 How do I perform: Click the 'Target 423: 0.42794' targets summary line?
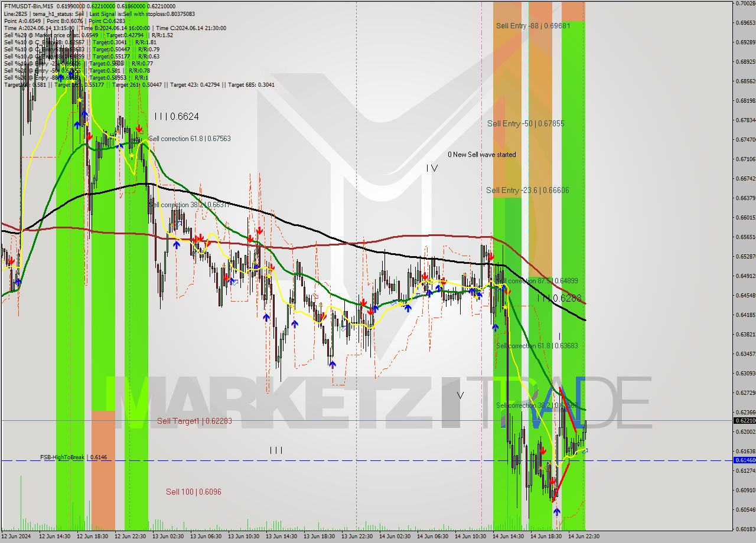pyautogui.click(x=139, y=84)
